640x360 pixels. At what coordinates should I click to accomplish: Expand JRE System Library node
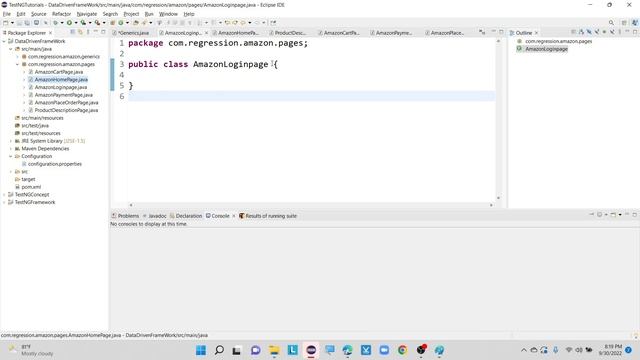coord(11,141)
